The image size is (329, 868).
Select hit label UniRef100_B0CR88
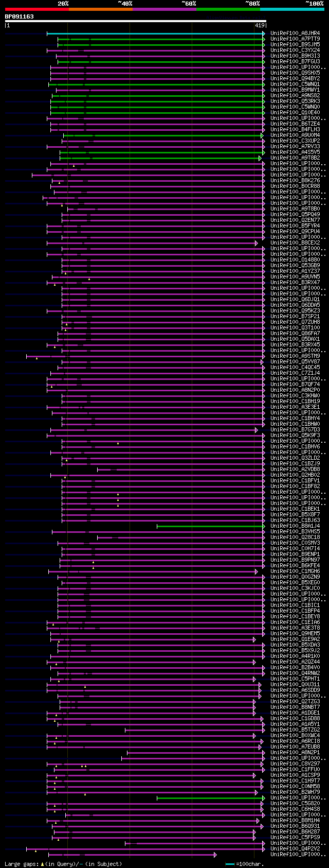(x=295, y=186)
